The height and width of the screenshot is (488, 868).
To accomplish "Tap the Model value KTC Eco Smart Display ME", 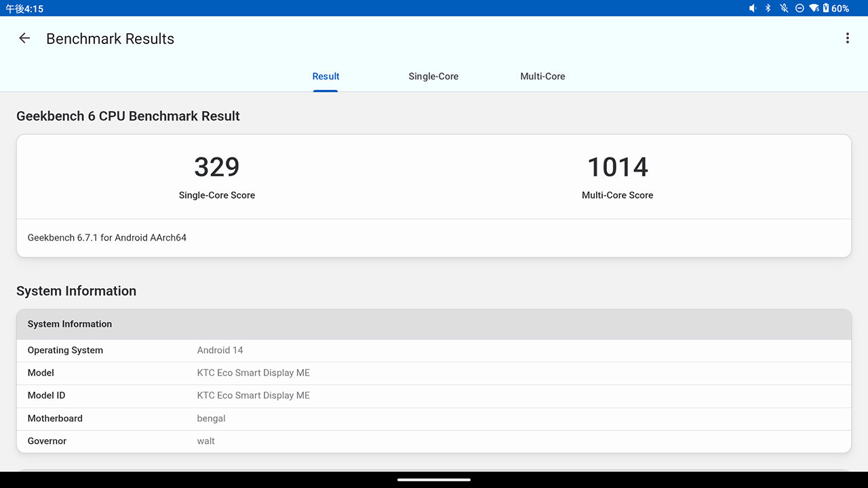I will pos(254,373).
